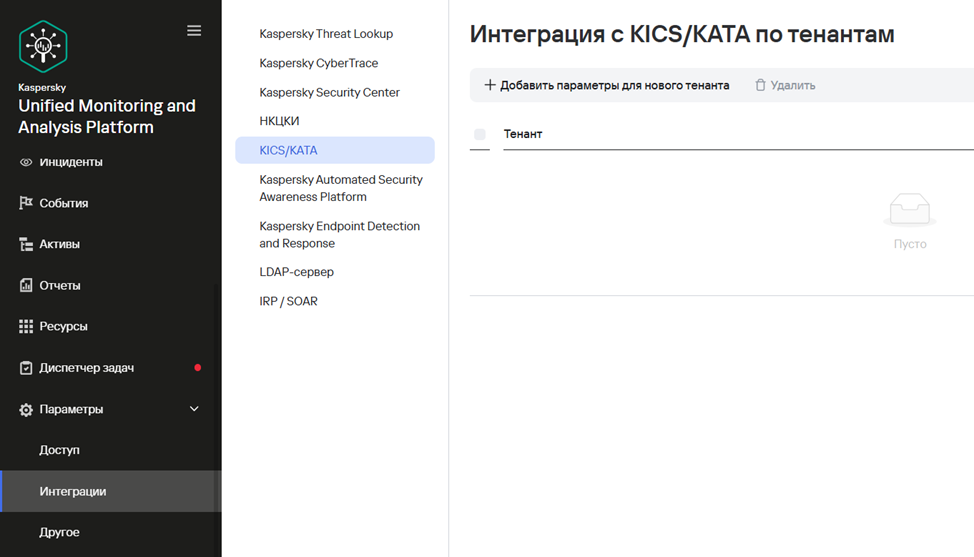Click the flag icon beside События
Image resolution: width=974 pixels, height=557 pixels.
point(25,203)
